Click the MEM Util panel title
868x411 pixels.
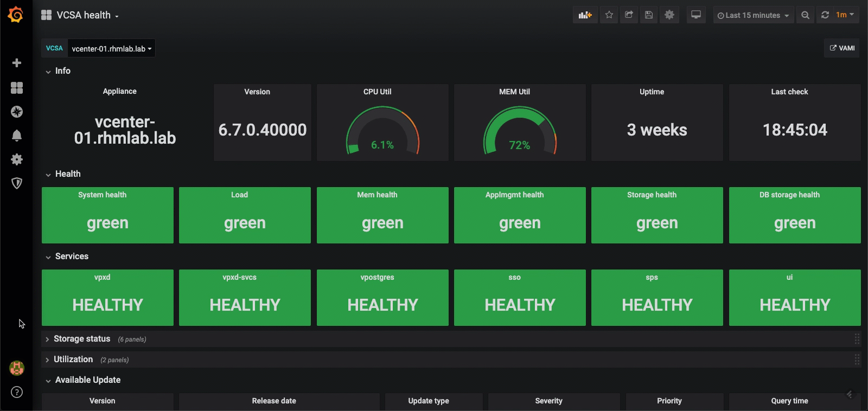tap(515, 92)
